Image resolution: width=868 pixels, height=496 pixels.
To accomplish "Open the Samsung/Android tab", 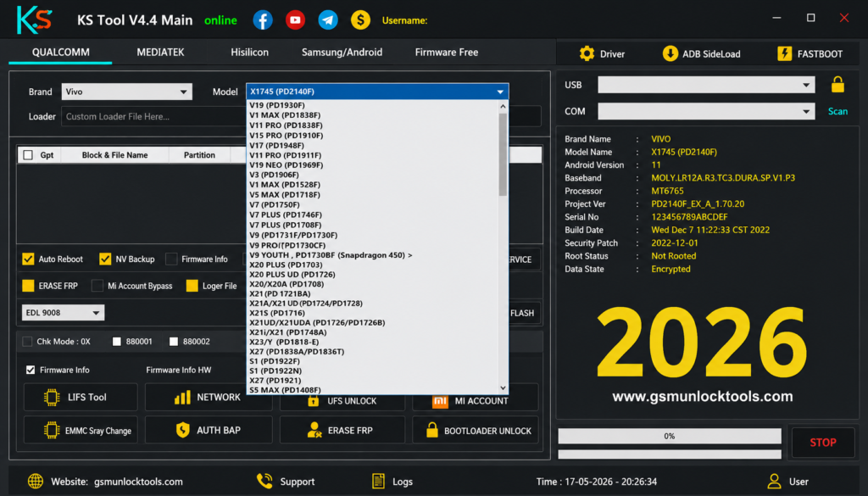I will [x=342, y=52].
